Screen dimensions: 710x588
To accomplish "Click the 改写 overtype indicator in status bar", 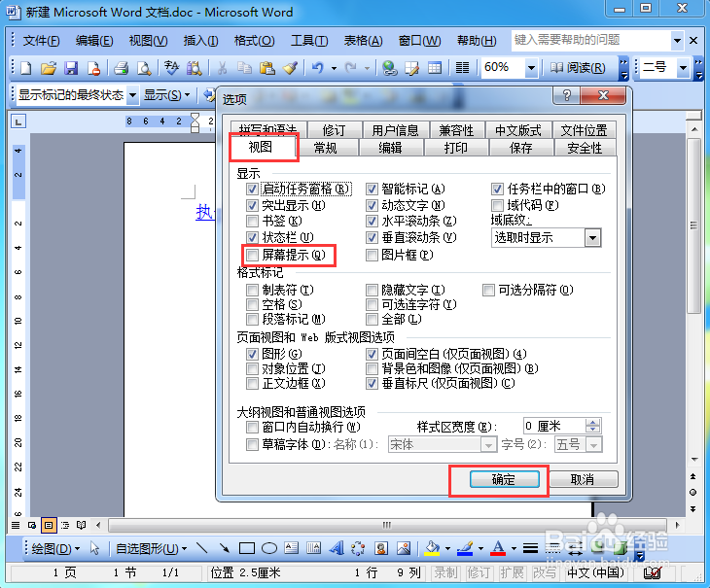I will click(545, 573).
